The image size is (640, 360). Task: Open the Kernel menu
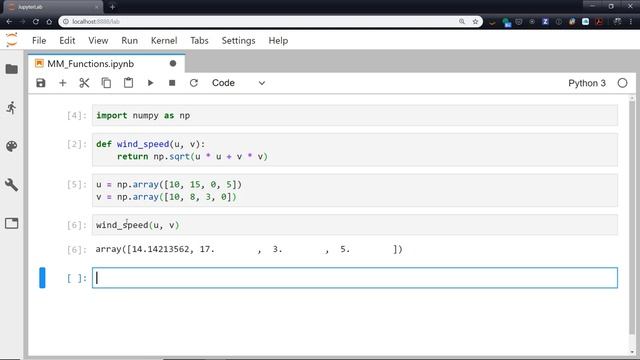pyautogui.click(x=164, y=40)
